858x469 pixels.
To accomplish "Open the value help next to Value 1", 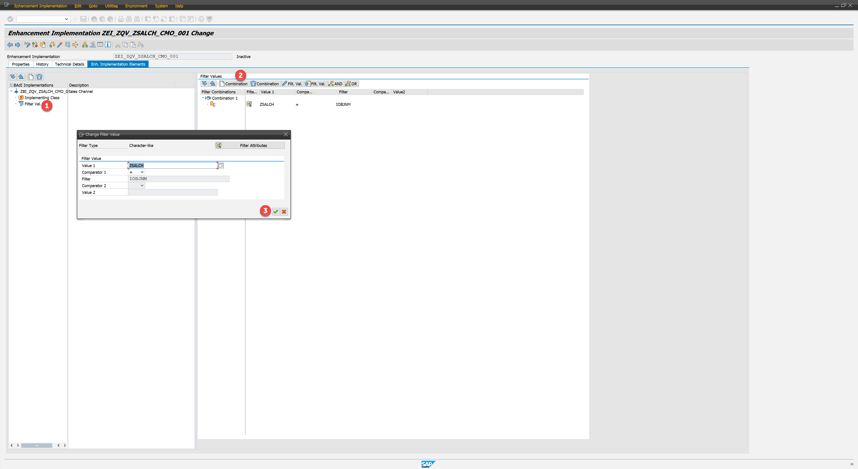I will (221, 165).
